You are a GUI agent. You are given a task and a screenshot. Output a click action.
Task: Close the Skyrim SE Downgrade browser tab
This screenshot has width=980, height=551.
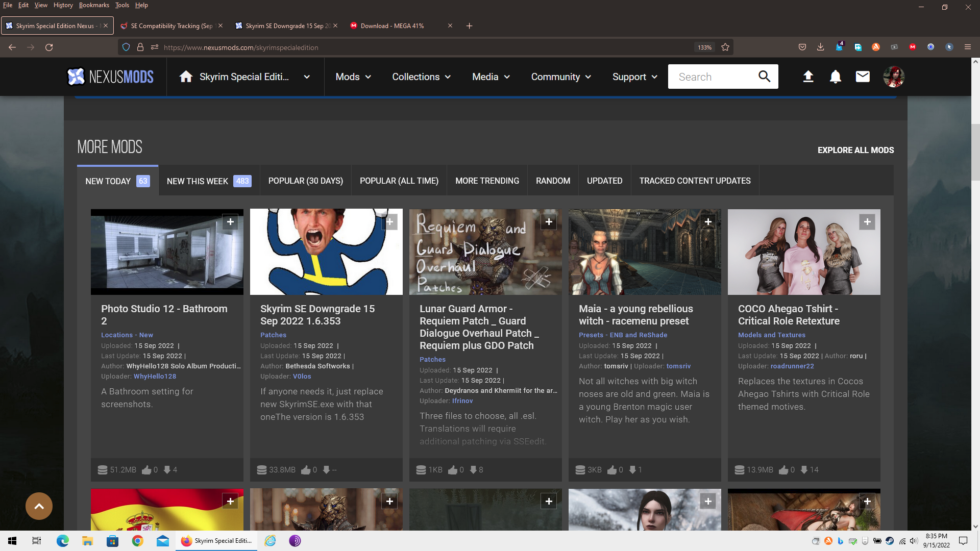click(335, 26)
